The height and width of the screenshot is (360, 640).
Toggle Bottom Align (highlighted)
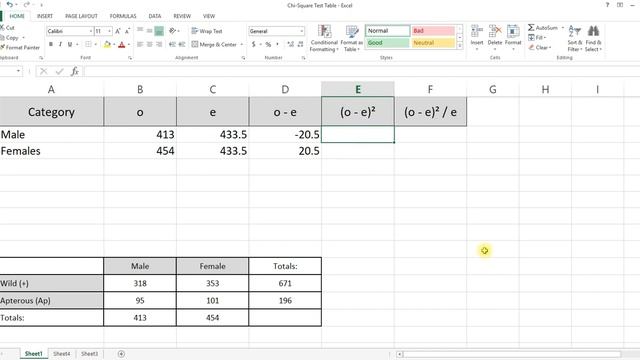point(159,31)
